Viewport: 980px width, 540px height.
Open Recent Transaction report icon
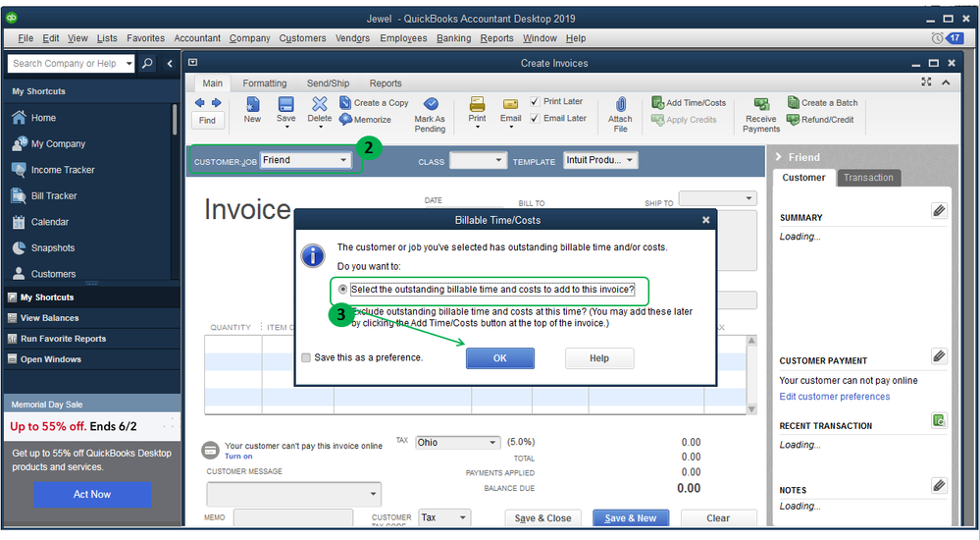(x=939, y=420)
